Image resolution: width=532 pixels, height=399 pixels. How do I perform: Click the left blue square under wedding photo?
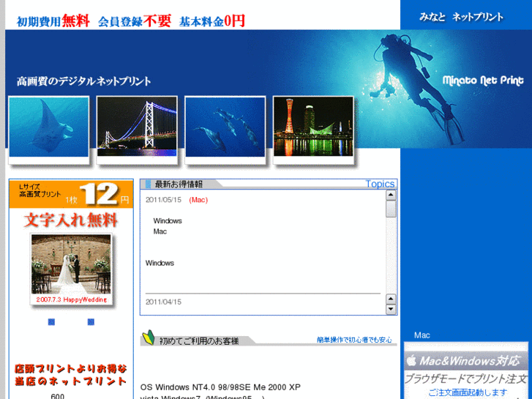click(x=51, y=321)
